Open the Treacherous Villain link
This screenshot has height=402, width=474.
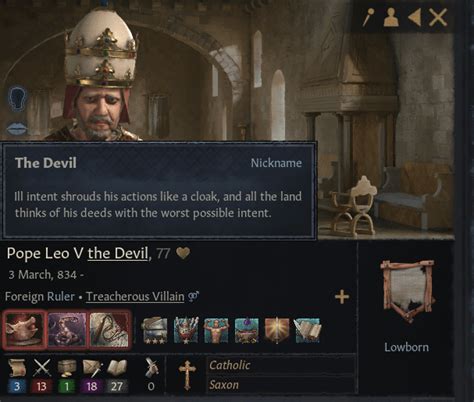pyautogui.click(x=135, y=296)
